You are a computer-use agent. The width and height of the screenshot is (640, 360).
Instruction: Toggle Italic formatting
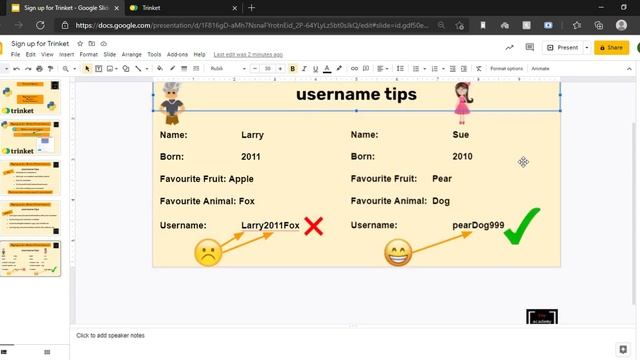coord(304,69)
